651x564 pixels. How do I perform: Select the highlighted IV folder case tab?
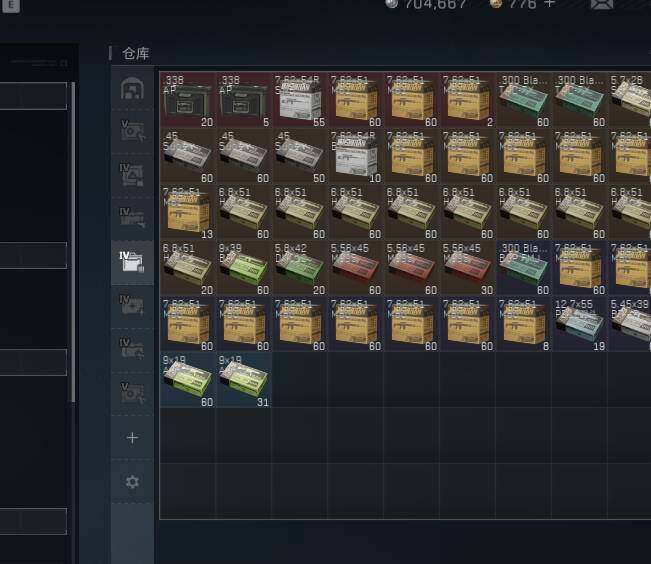click(x=132, y=262)
